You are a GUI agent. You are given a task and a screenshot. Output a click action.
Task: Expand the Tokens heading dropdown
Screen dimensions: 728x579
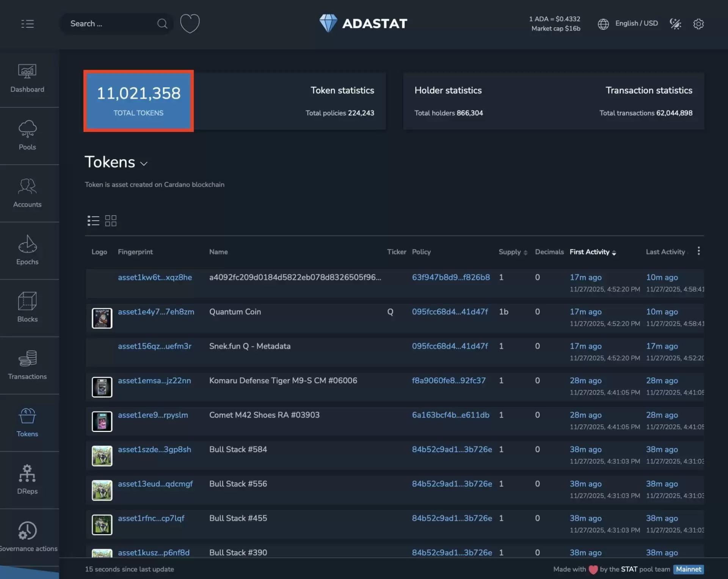(144, 164)
